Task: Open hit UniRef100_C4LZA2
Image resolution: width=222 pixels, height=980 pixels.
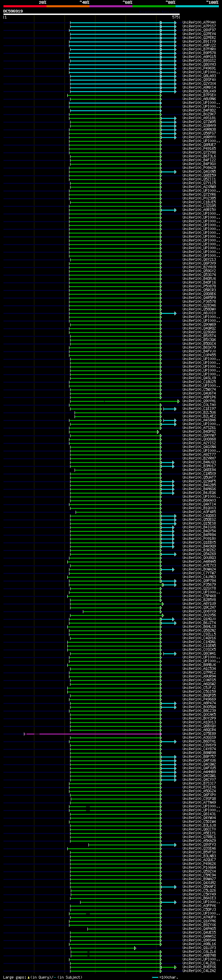Action: tap(199, 971)
